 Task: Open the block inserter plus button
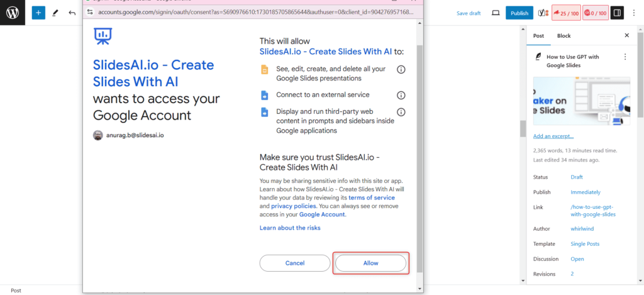coord(39,13)
